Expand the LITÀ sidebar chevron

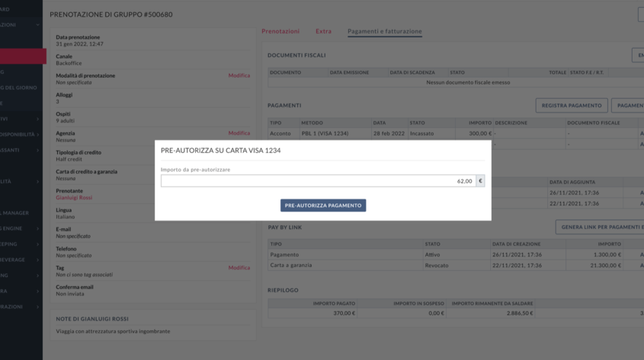coord(37,181)
